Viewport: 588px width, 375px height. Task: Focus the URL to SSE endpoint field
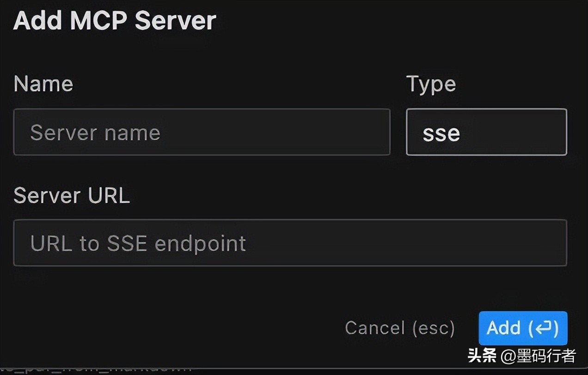(x=290, y=243)
